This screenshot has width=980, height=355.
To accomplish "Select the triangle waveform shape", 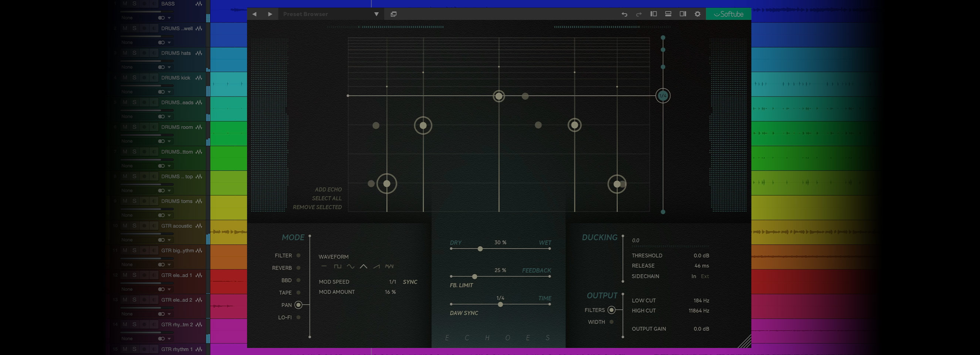I will pyautogui.click(x=363, y=266).
